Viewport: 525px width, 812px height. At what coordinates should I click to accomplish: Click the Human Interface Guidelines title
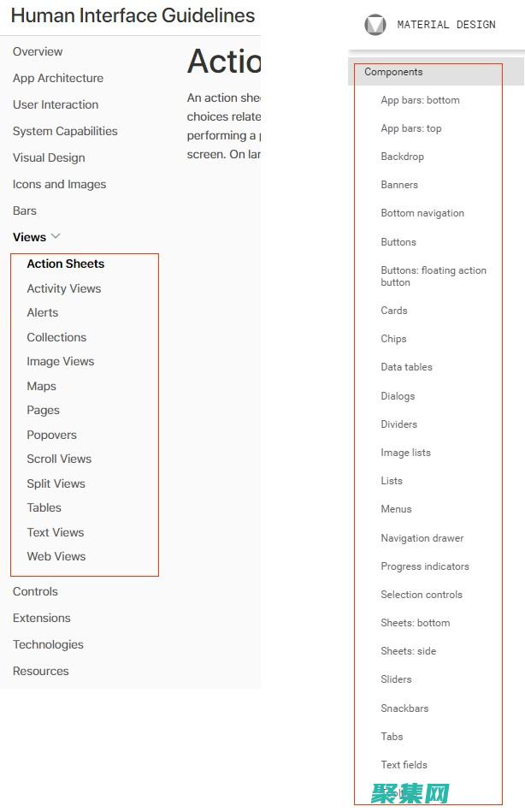click(133, 15)
